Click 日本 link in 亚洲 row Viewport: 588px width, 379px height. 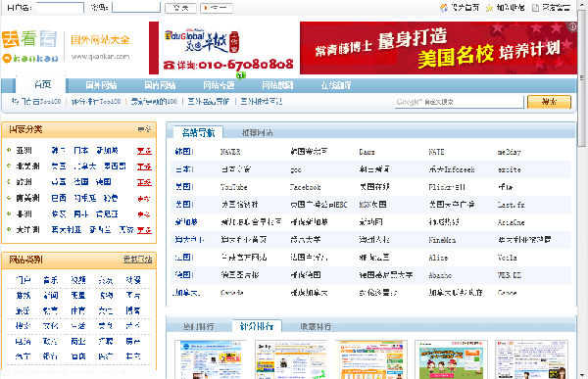tap(81, 150)
